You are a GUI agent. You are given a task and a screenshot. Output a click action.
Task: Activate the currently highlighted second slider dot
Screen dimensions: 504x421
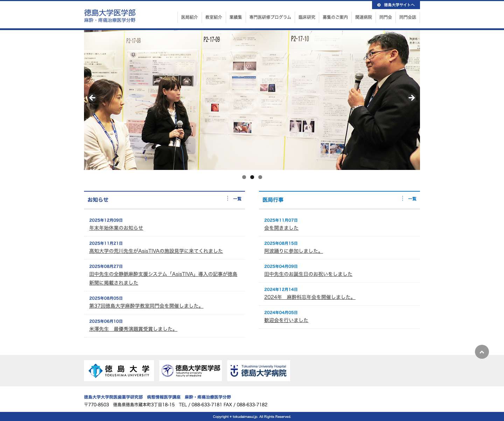click(252, 177)
